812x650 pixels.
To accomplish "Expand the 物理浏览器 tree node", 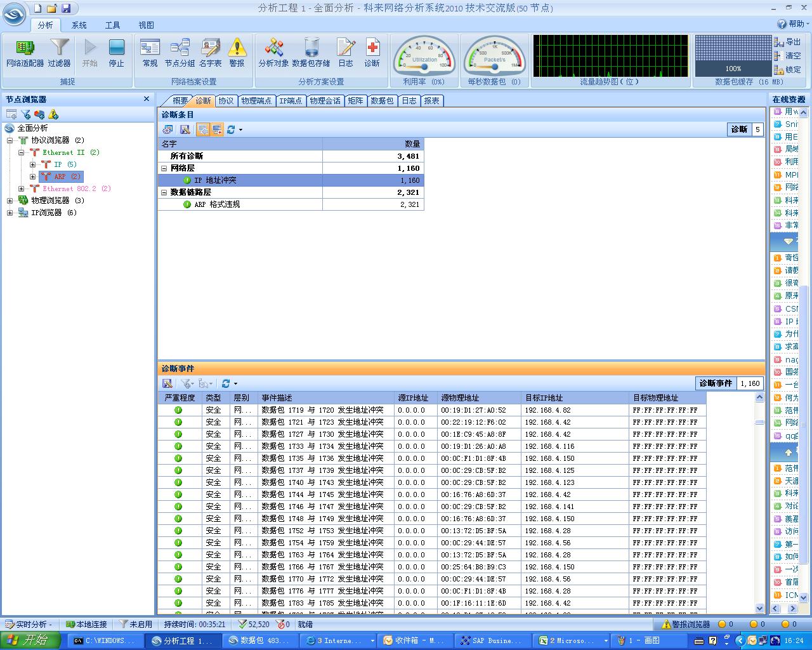I will click(10, 201).
